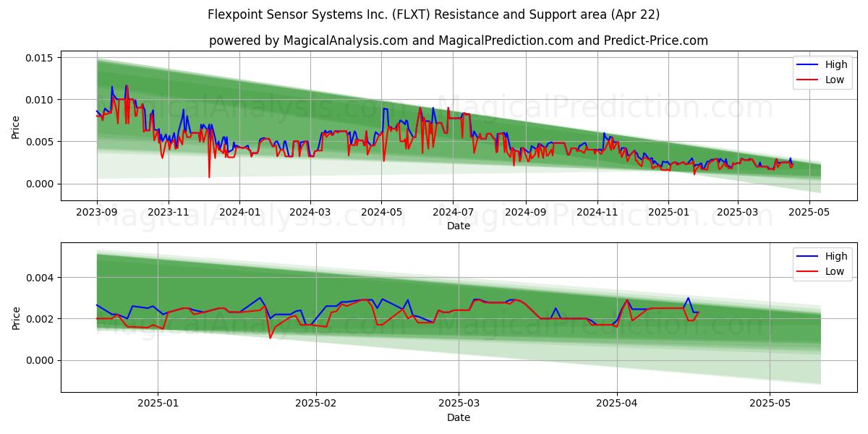Click the top chart Date axis label
The width and height of the screenshot is (868, 434).
459,226
